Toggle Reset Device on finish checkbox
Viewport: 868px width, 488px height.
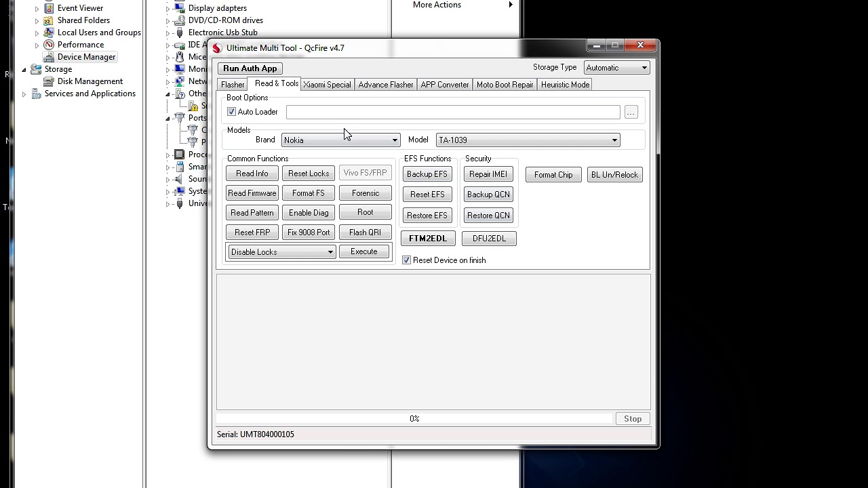(407, 260)
